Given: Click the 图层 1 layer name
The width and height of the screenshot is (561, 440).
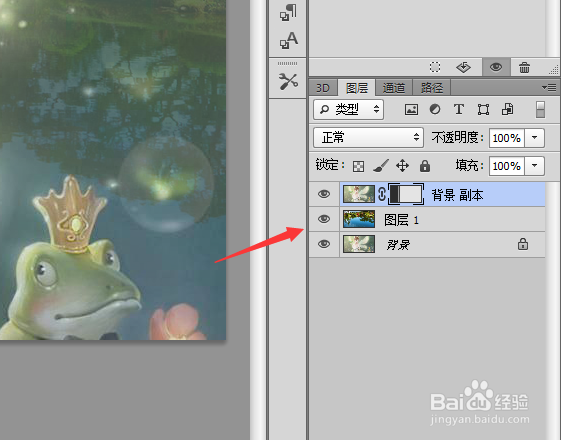Looking at the screenshot, I should pos(401,220).
